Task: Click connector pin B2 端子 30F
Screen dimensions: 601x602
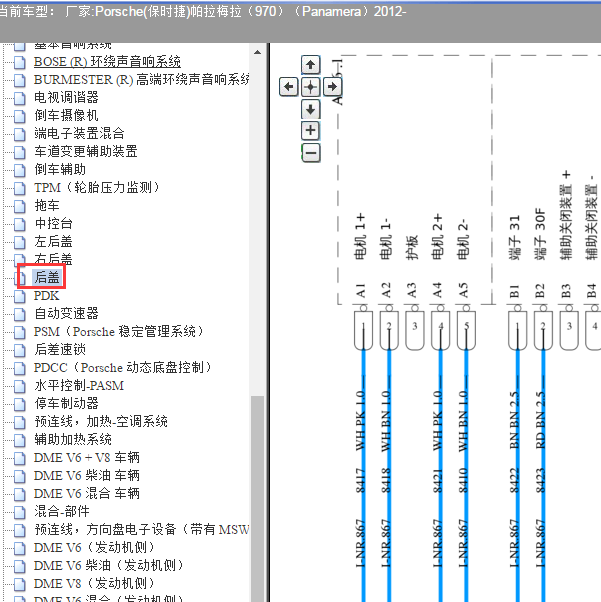Action: pyautogui.click(x=543, y=331)
